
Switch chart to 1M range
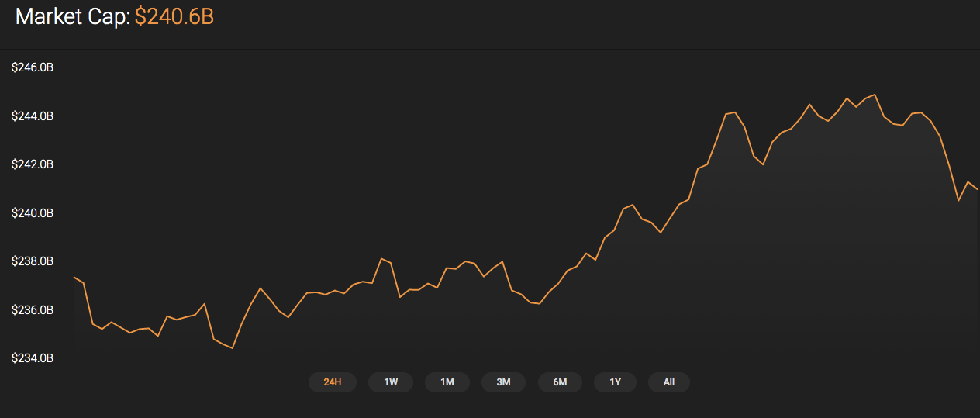coord(447,382)
